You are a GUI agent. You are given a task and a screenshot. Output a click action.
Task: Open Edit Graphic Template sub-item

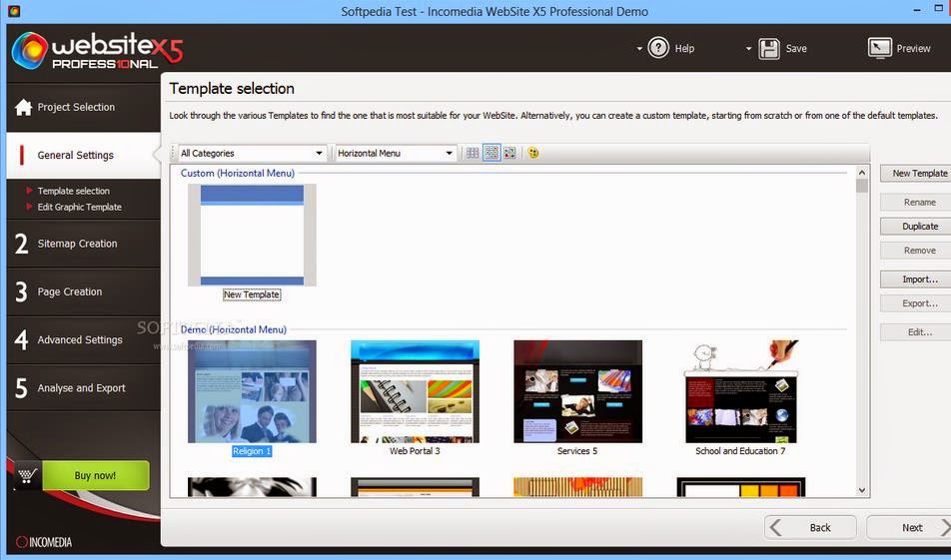(80, 208)
